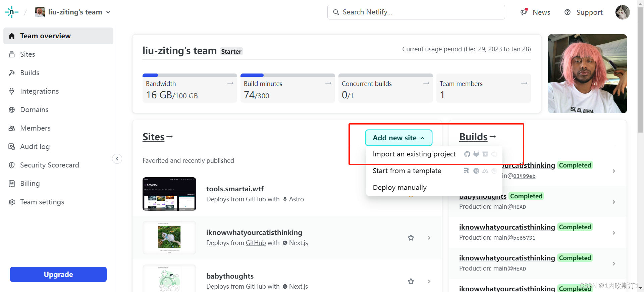Open the tools.smartai.wtf site thumbnail

(x=169, y=194)
